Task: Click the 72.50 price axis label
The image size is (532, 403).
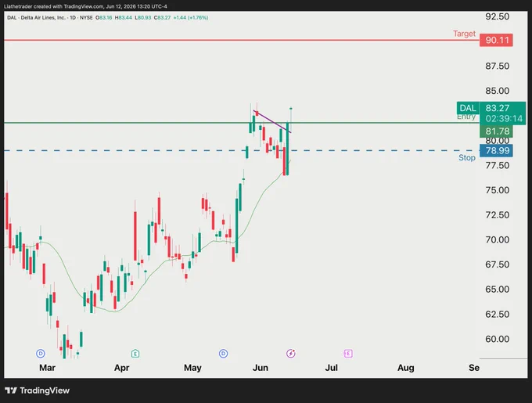Action: [x=497, y=214]
